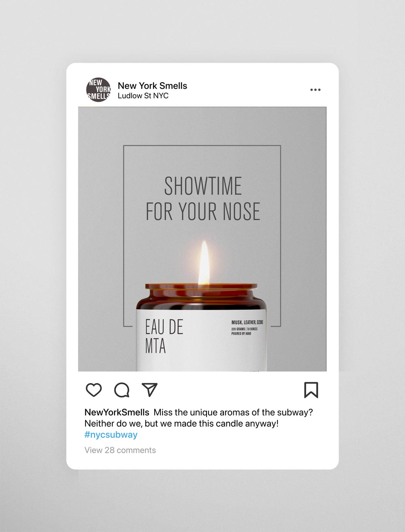This screenshot has height=532, width=405.
Task: View all 28 comments
Action: pos(120,450)
